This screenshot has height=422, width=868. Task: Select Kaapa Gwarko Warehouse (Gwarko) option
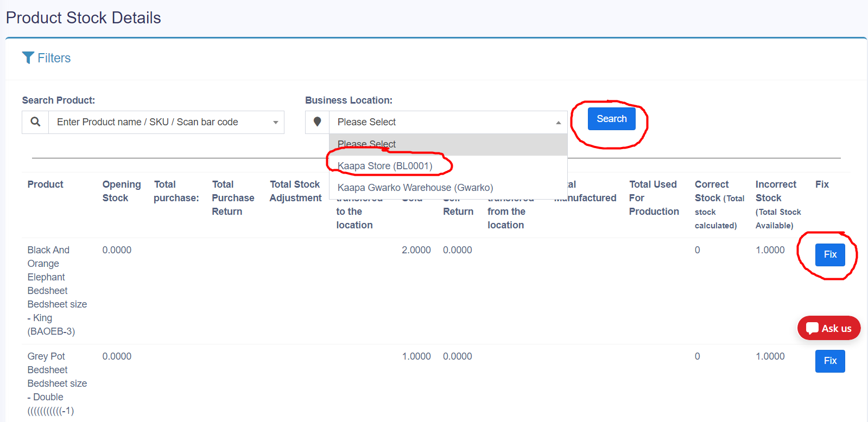click(x=415, y=188)
